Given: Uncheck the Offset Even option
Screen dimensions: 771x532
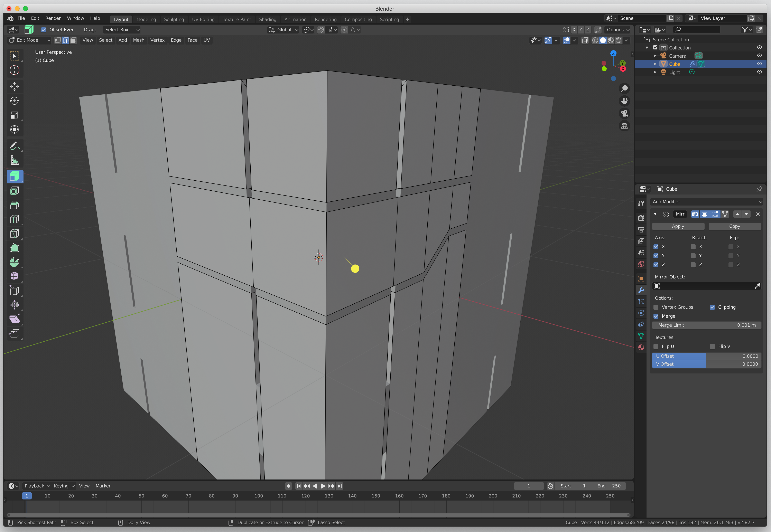Looking at the screenshot, I should [44, 30].
